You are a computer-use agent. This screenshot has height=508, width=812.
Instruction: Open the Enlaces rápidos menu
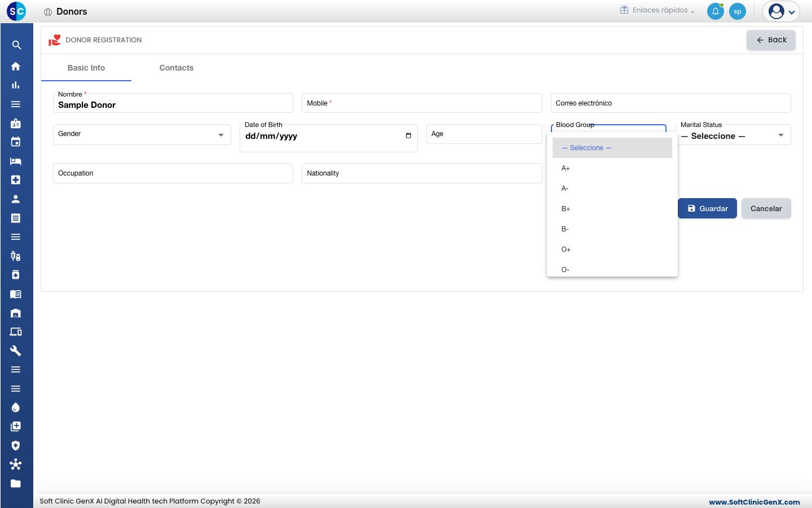point(657,10)
